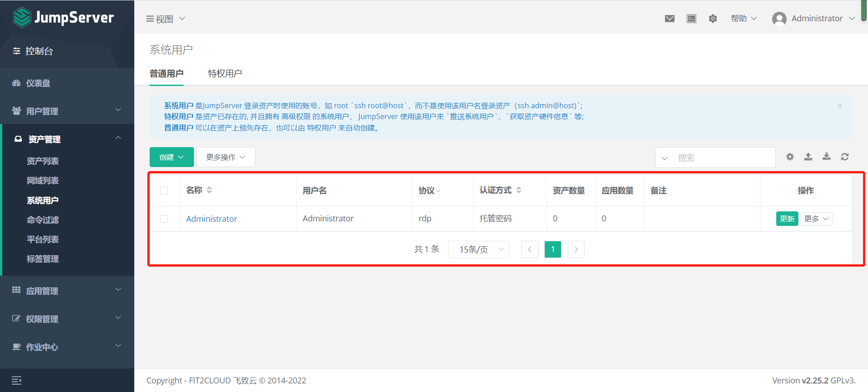The height and width of the screenshot is (392, 868).
Task: Click the 搜索 search field
Action: tap(722, 158)
